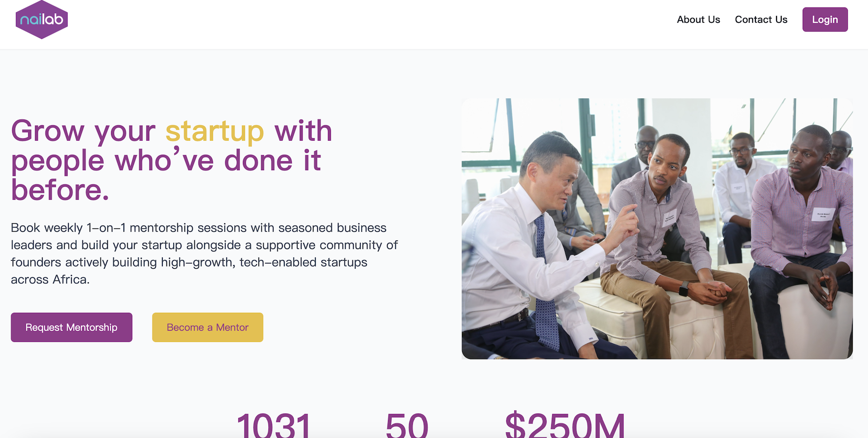Click the name badge on the purple checkered shirt
Image resolution: width=868 pixels, height=438 pixels.
823,214
